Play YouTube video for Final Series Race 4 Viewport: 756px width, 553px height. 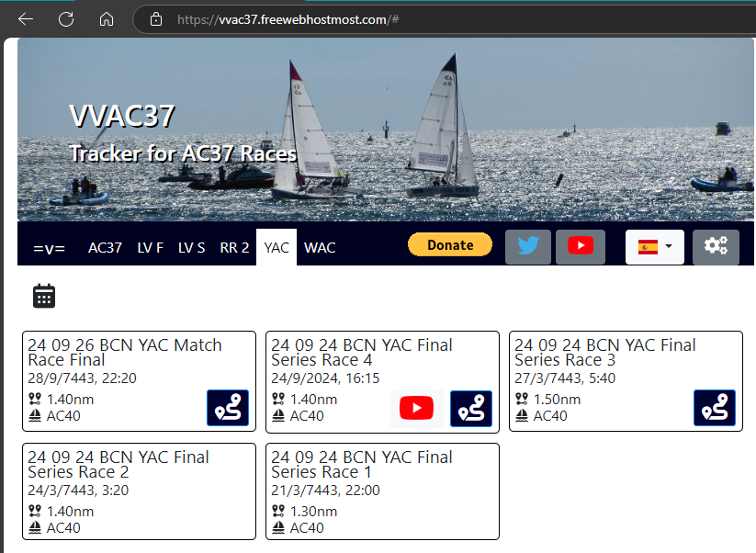tap(416, 409)
